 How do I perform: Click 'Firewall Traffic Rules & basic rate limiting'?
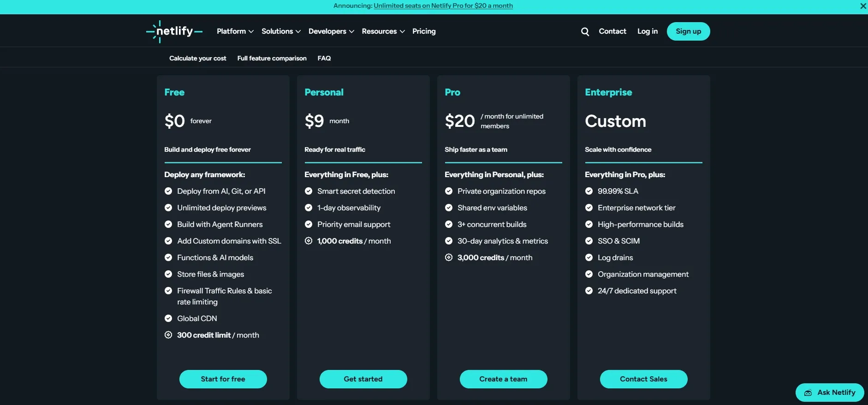(225, 296)
